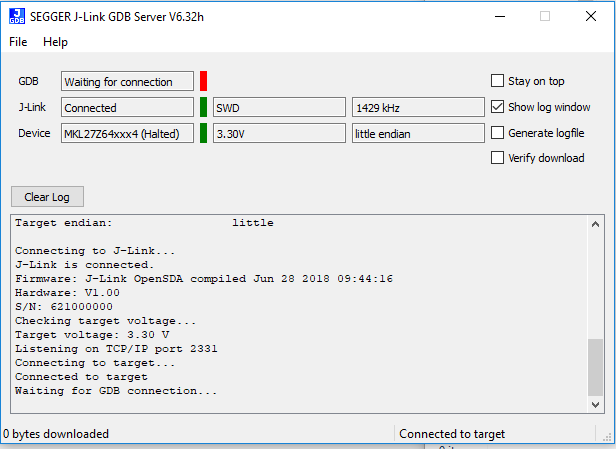Click the log window scrollbar thumb
Screen dimensions: 616x449
596,366
